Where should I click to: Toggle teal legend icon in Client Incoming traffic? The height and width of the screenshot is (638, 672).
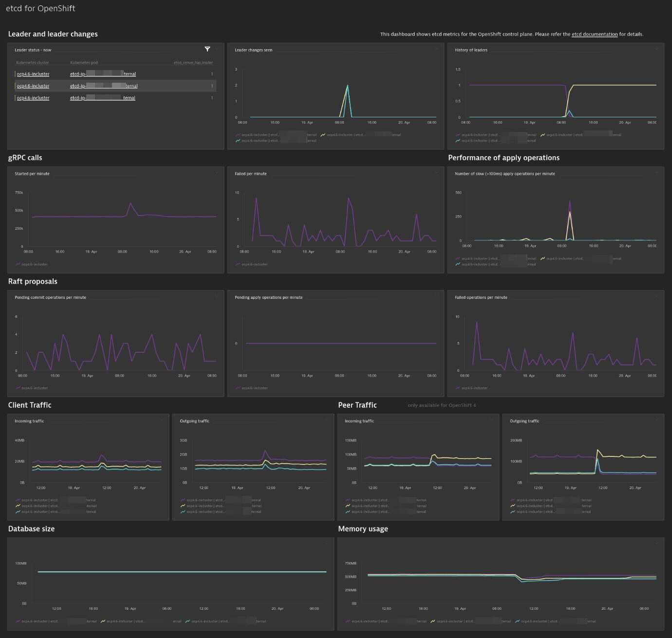click(x=18, y=511)
